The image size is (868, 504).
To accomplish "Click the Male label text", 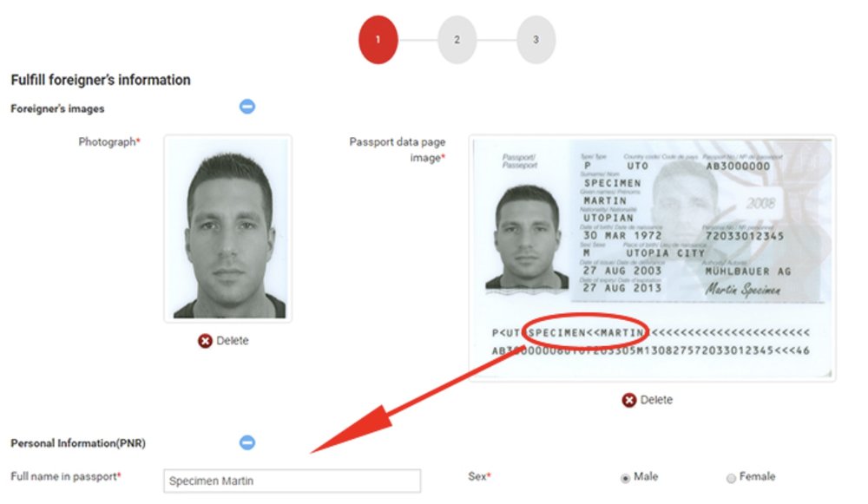I will 646,476.
